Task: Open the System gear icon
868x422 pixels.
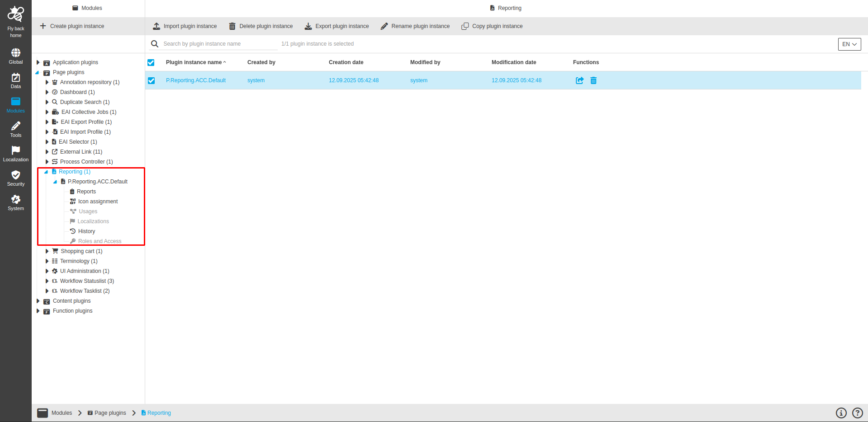Action: (x=15, y=202)
